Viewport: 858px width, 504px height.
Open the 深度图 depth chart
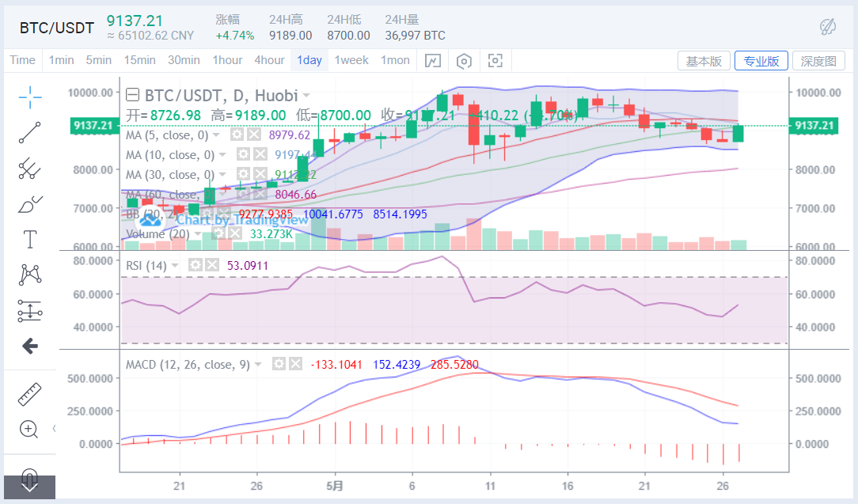coord(818,61)
